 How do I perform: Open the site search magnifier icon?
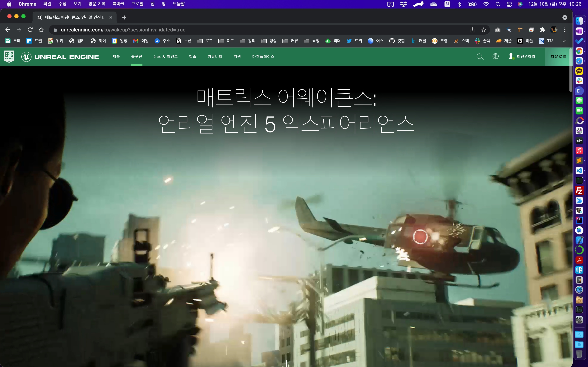click(480, 57)
